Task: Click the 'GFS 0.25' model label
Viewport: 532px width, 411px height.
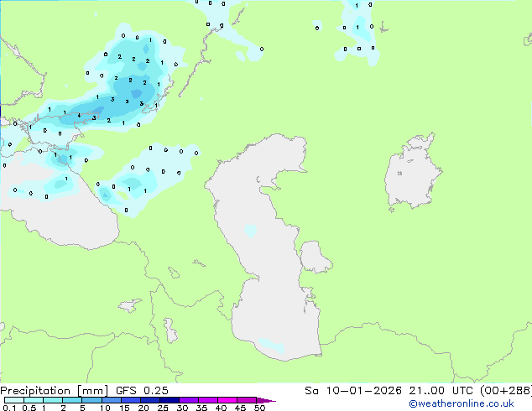Action: coord(142,391)
